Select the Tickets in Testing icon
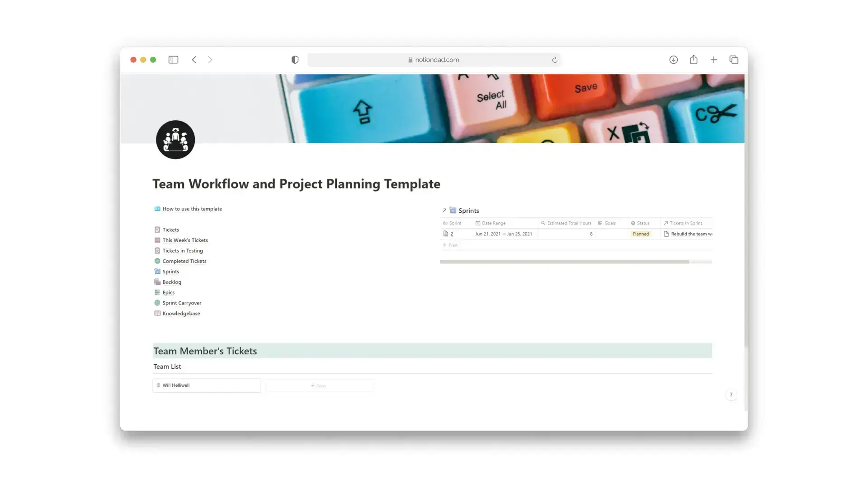868x488 pixels. (x=157, y=250)
